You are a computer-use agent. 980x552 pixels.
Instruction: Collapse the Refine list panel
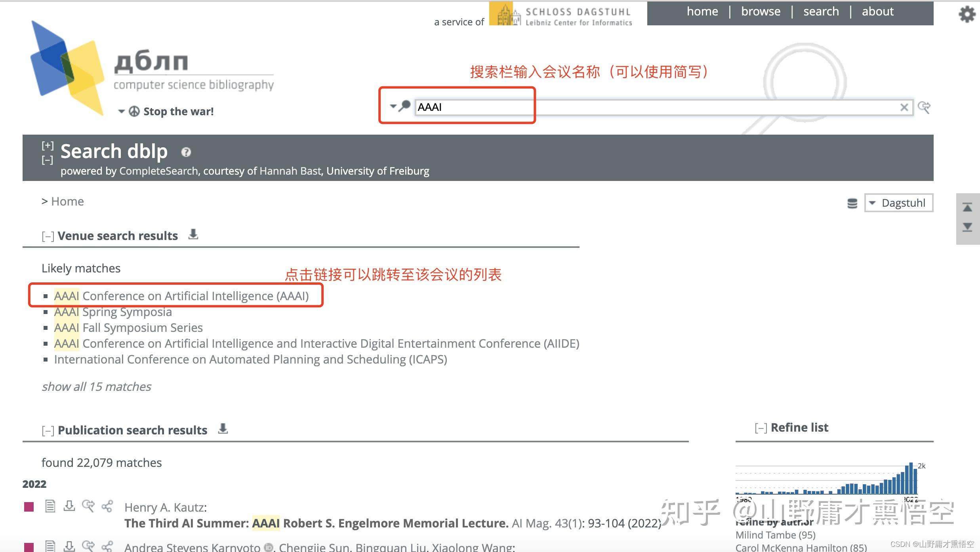pyautogui.click(x=761, y=428)
